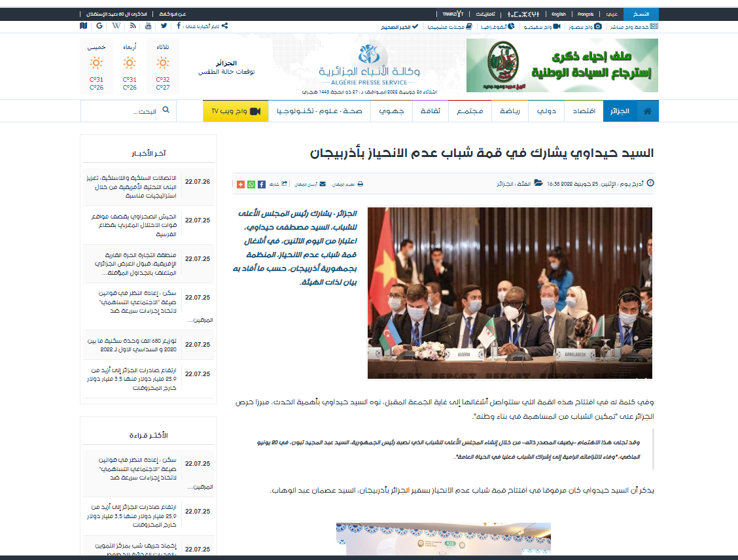The height and width of the screenshot is (560, 738).
Task: Open latest-news item ارتفاع صادرات الجزائر
Action: [x=132, y=379]
